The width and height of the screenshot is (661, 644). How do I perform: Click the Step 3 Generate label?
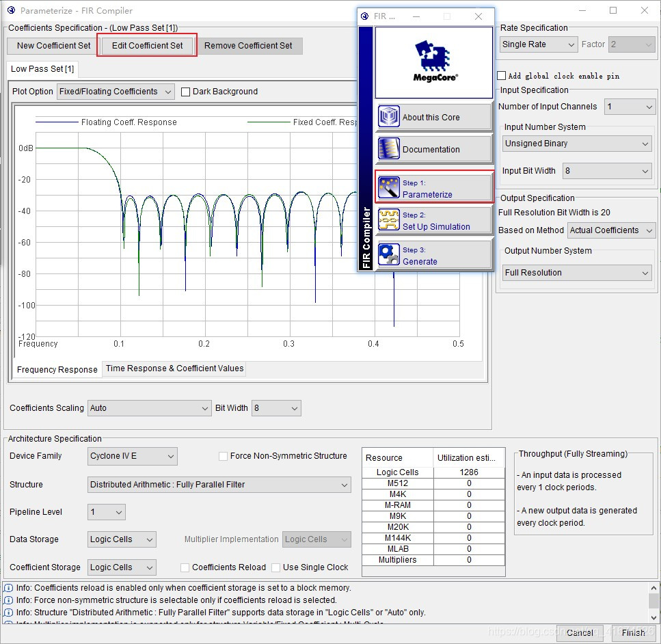pos(420,256)
